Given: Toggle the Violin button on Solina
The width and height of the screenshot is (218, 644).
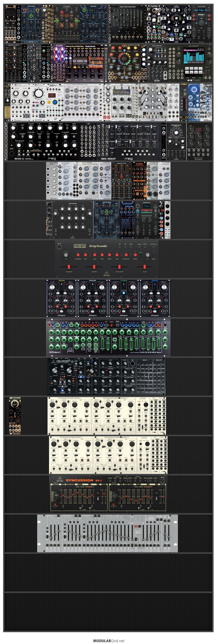Looking at the screenshot, I should [x=102, y=255].
